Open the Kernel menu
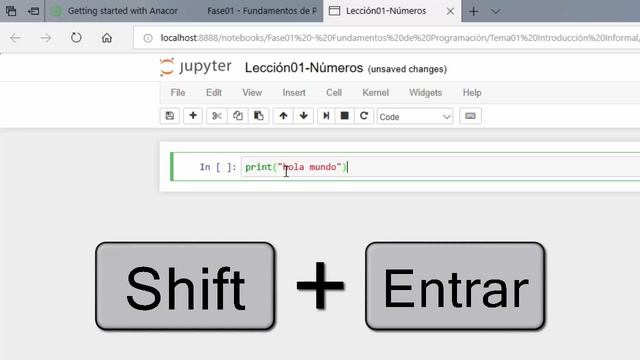Screen dimensions: 640x360 point(376,93)
